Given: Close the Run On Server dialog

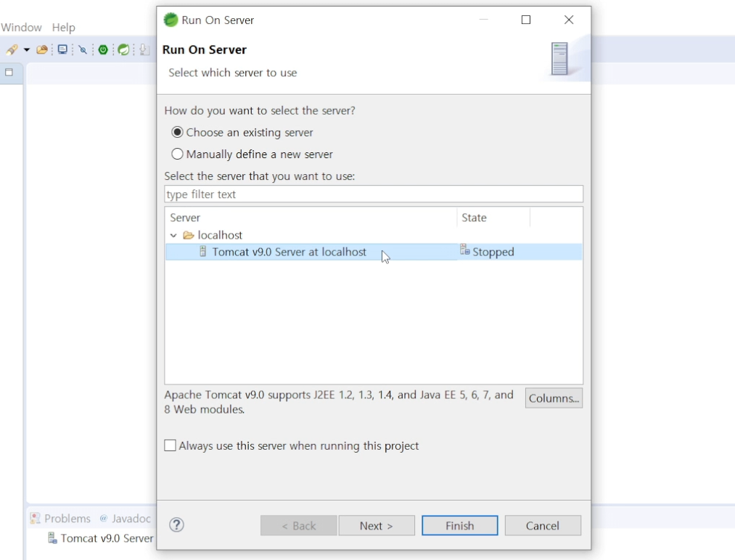Looking at the screenshot, I should tap(569, 20).
